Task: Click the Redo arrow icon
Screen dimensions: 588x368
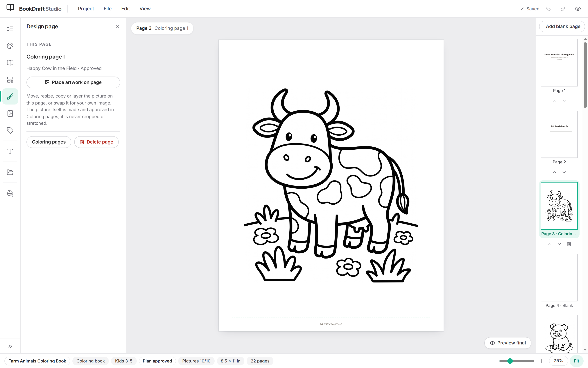Action: (x=563, y=9)
